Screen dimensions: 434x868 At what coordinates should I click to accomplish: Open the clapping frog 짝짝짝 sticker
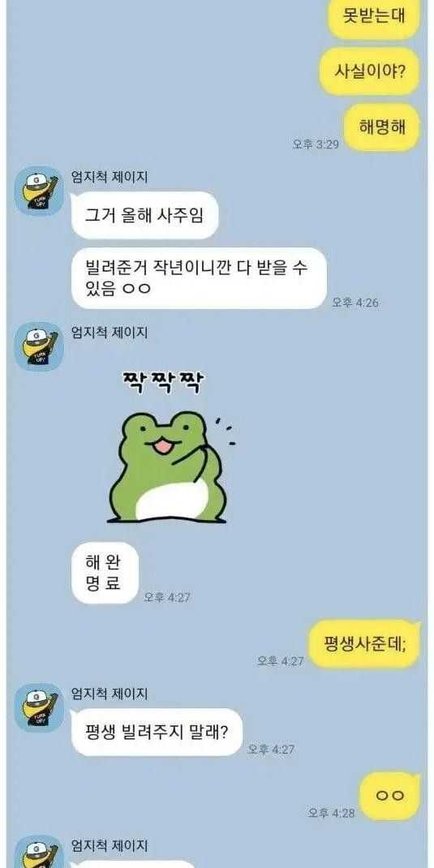[x=166, y=448]
